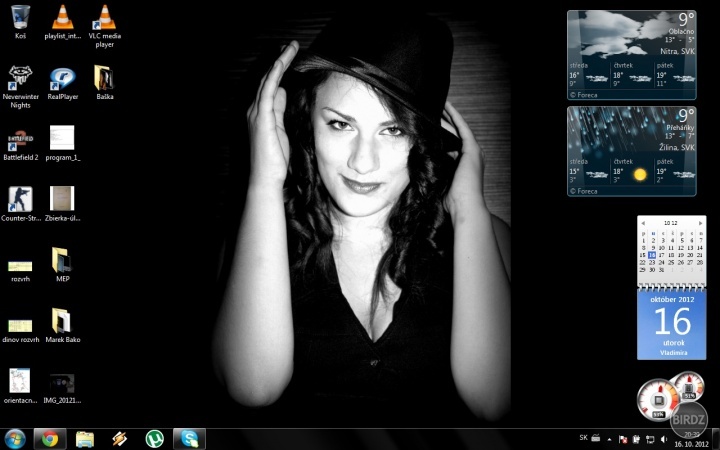Click the Action Center flag tray icon
720x450 pixels.
coord(623,439)
